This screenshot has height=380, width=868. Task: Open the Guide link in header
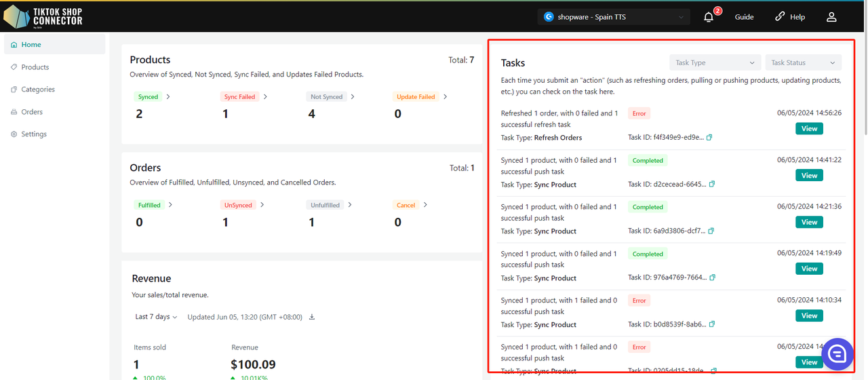(x=744, y=17)
